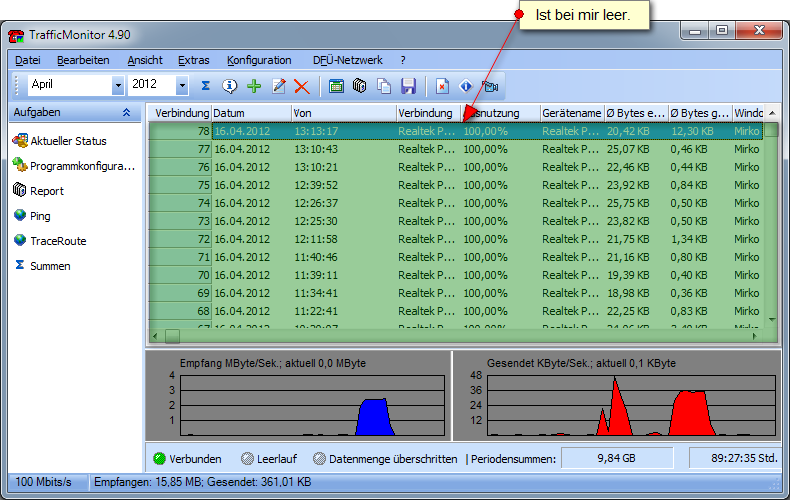Sort by the Von column header
Image resolution: width=790 pixels, height=500 pixels.
click(x=344, y=113)
